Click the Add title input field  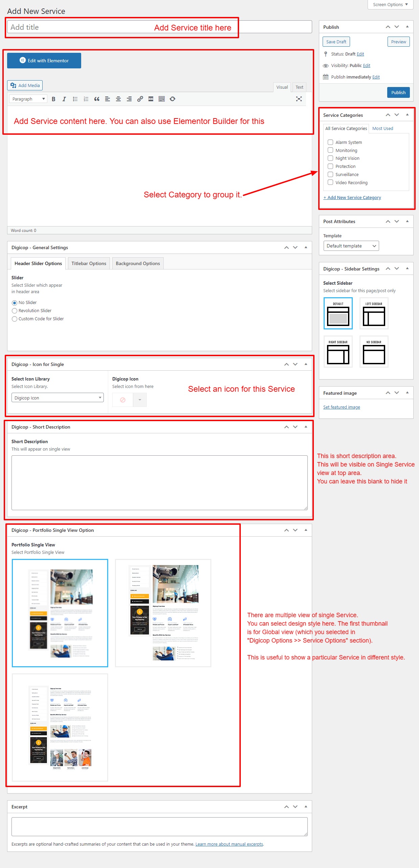81,27
